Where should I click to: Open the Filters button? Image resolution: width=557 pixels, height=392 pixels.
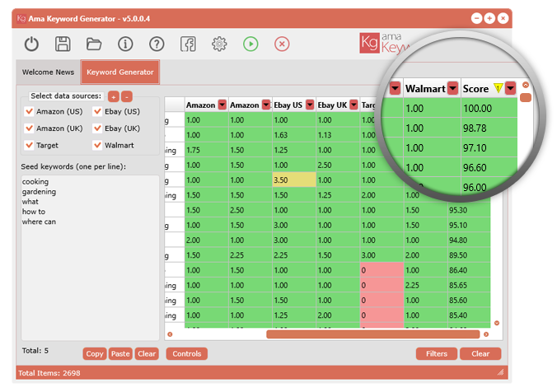point(437,353)
